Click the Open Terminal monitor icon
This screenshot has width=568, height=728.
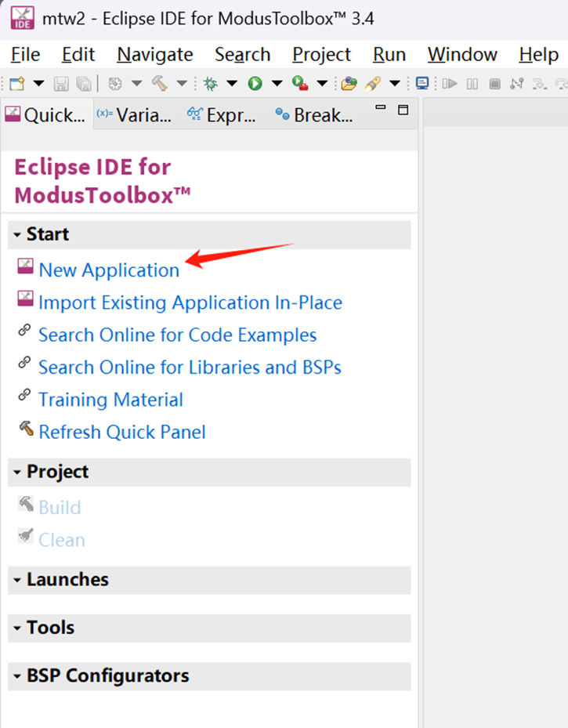422,83
